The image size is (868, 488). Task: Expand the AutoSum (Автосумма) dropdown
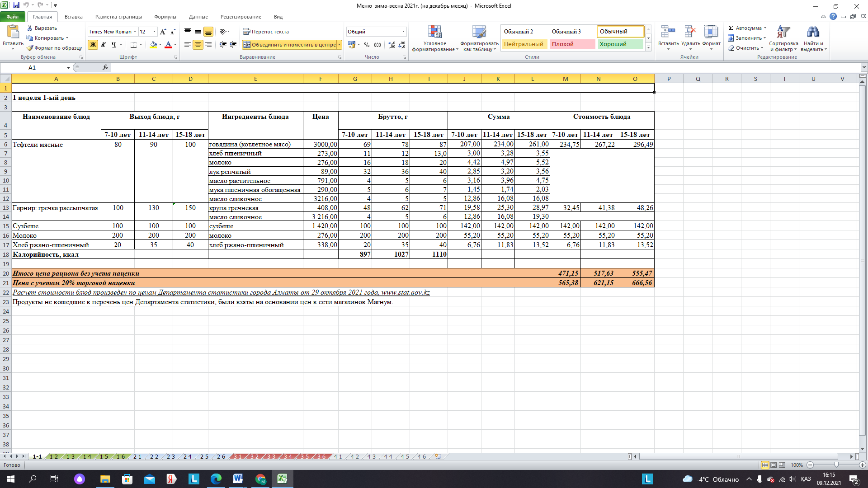click(765, 28)
